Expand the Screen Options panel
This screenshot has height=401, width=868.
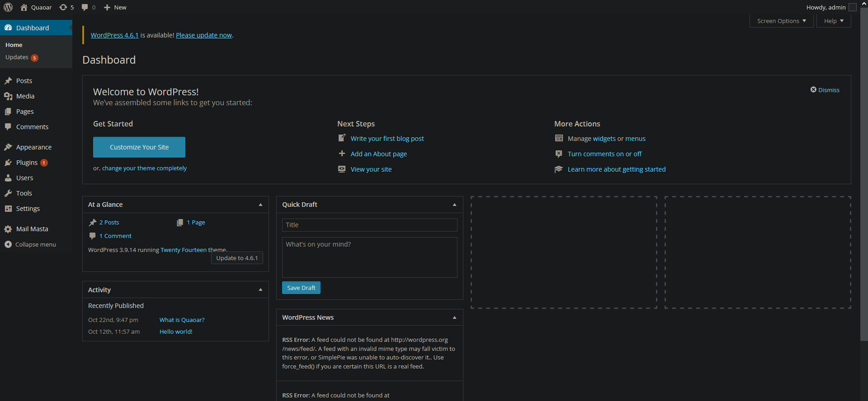point(782,21)
